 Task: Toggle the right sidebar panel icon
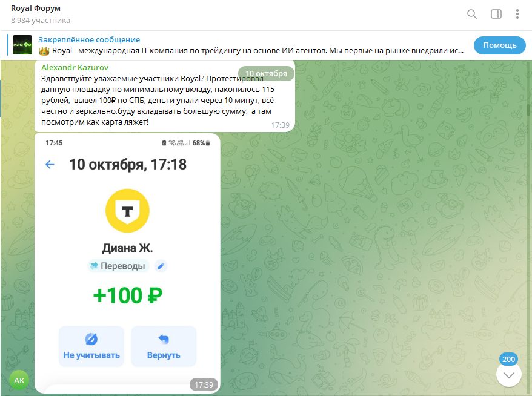click(496, 14)
